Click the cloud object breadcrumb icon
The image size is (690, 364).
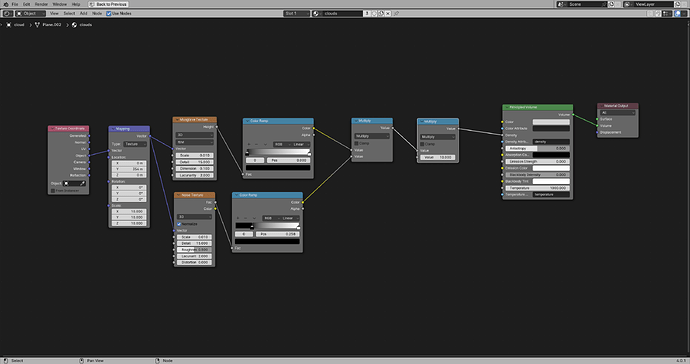(x=8, y=25)
